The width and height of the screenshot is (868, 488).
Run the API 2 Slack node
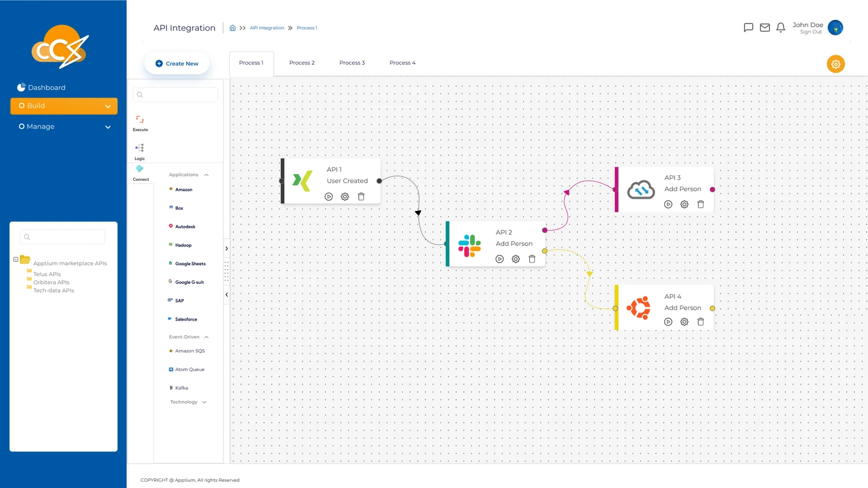500,259
